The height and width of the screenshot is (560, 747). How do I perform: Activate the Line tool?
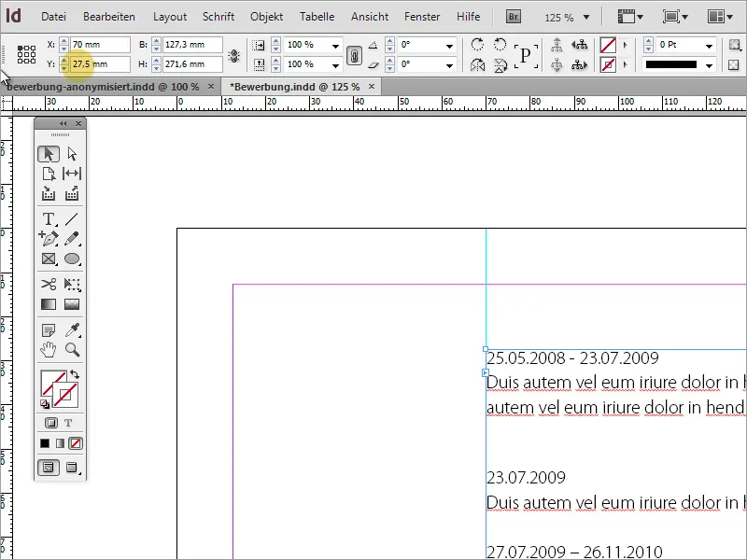click(x=72, y=219)
